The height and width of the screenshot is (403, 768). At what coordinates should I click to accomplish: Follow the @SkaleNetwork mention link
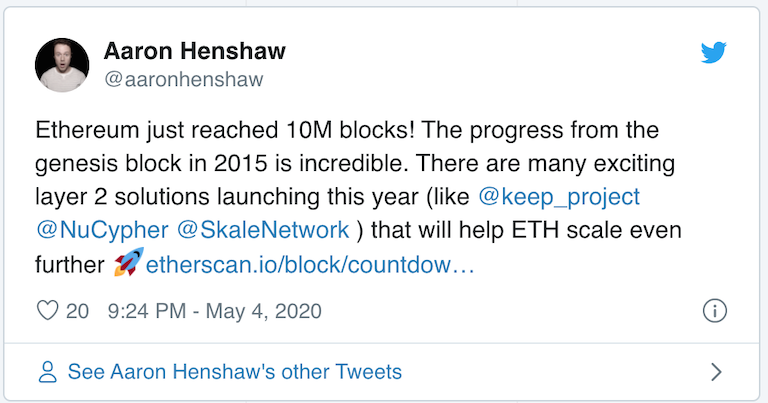(x=263, y=231)
